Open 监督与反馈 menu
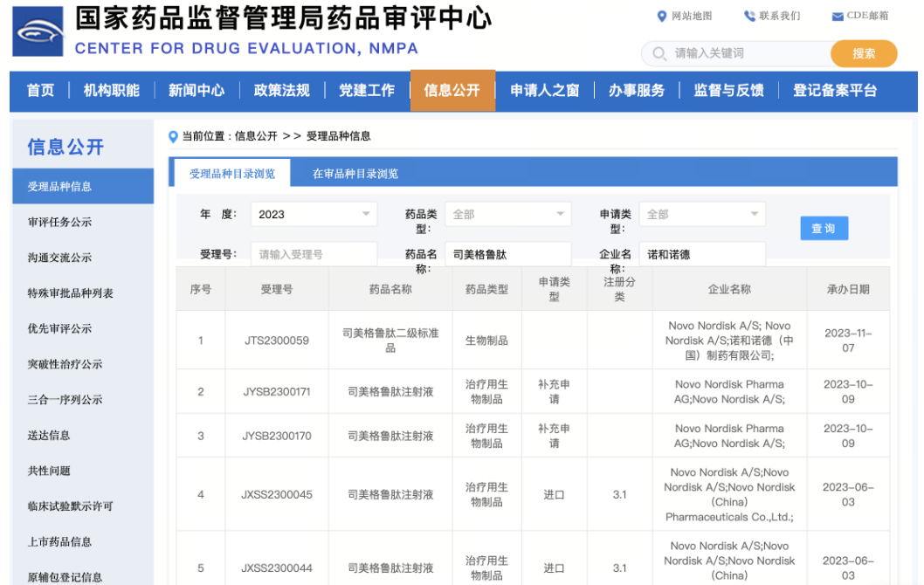 click(728, 90)
